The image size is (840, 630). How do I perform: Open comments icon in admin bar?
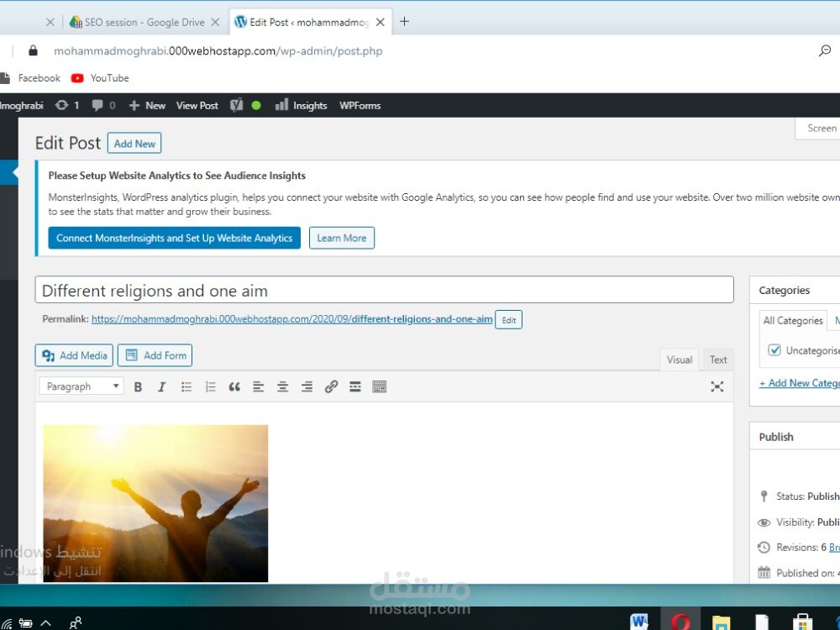(103, 106)
